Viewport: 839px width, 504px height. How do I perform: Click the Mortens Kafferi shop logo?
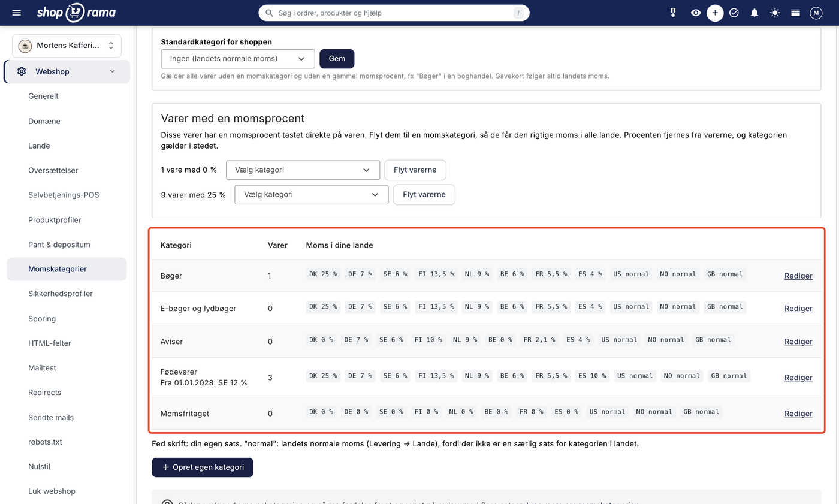pyautogui.click(x=25, y=46)
